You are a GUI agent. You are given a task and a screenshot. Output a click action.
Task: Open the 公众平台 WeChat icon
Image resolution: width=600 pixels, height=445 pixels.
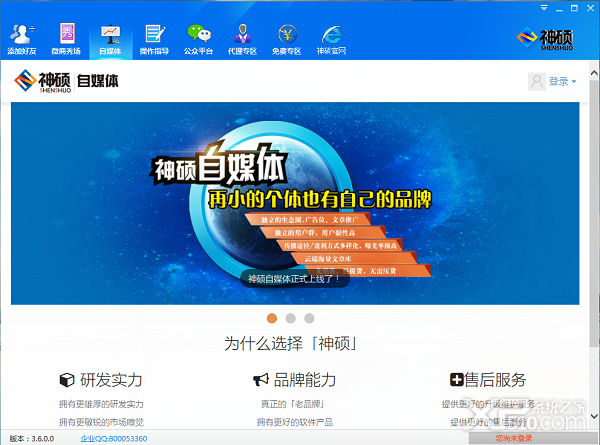(x=199, y=39)
